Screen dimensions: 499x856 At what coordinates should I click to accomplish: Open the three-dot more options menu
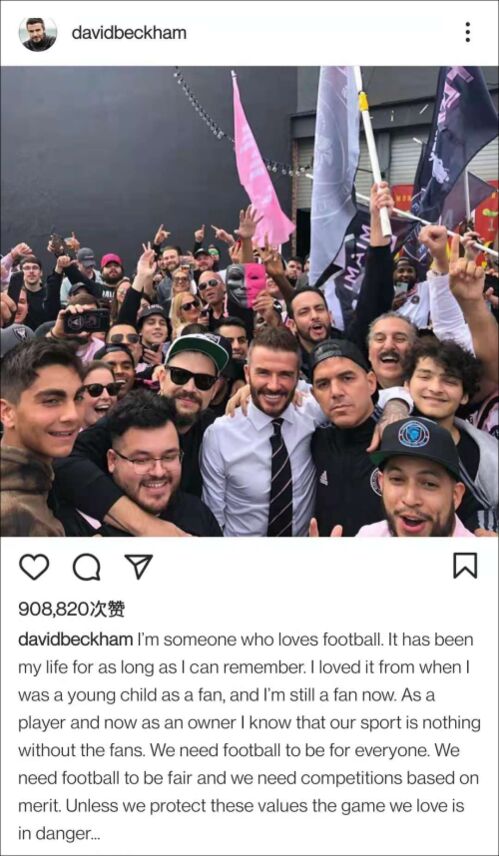tap(467, 32)
